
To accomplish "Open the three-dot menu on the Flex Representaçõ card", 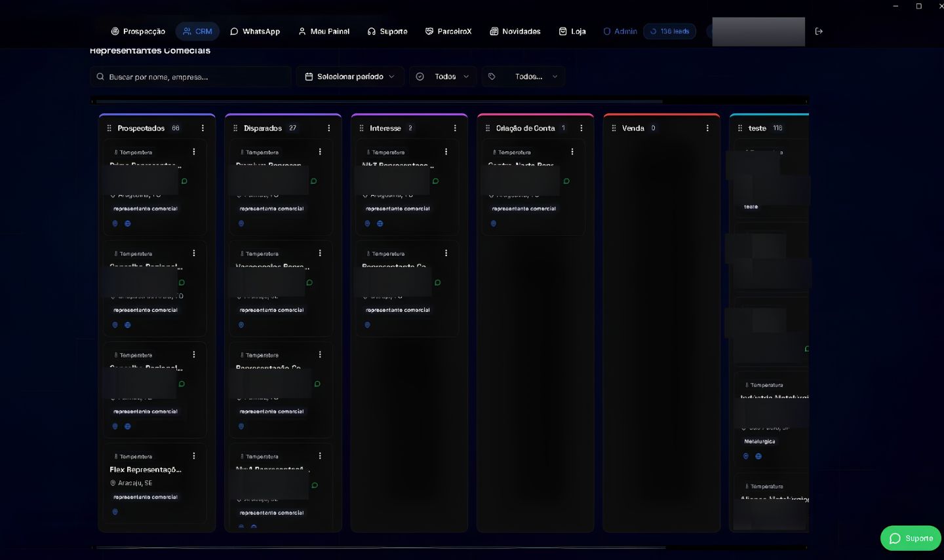I will tap(194, 456).
